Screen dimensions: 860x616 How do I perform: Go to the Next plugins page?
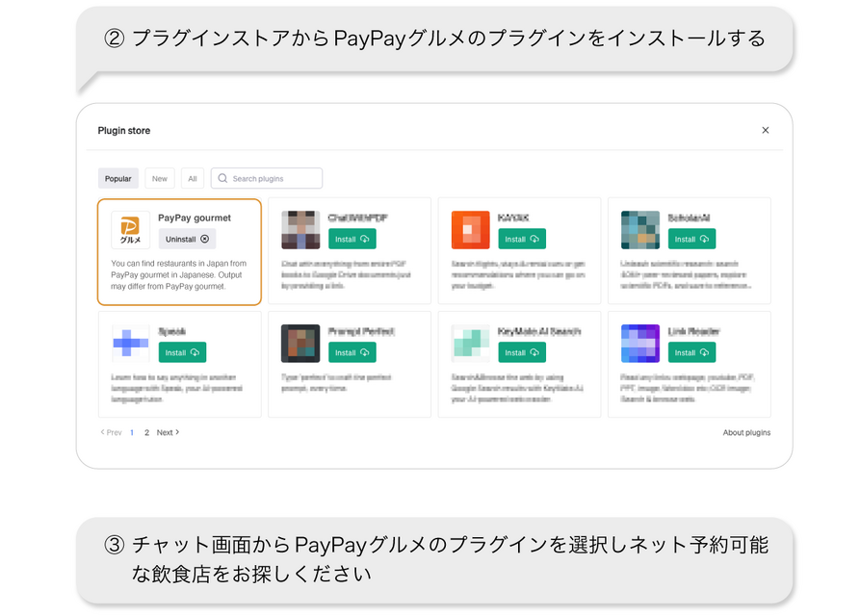(168, 433)
